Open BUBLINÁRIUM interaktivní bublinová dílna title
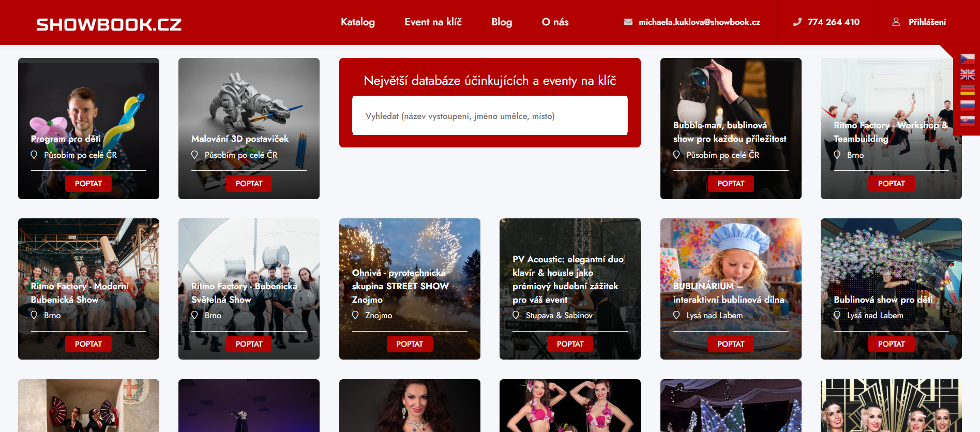The width and height of the screenshot is (980, 432). (x=729, y=293)
